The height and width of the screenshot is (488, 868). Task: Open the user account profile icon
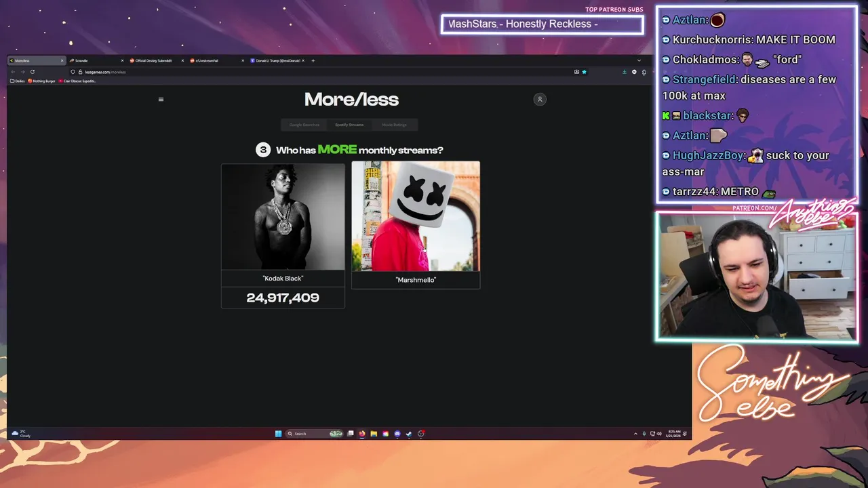(x=540, y=100)
